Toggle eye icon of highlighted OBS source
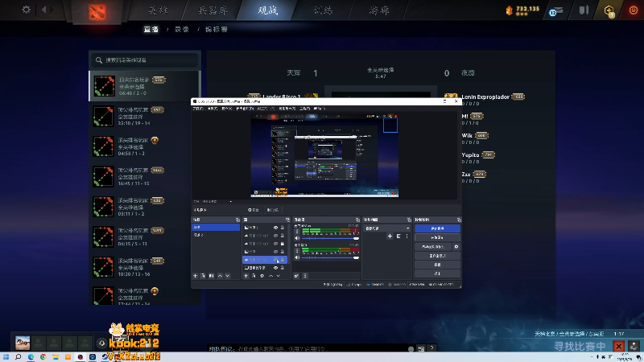 coord(275,260)
